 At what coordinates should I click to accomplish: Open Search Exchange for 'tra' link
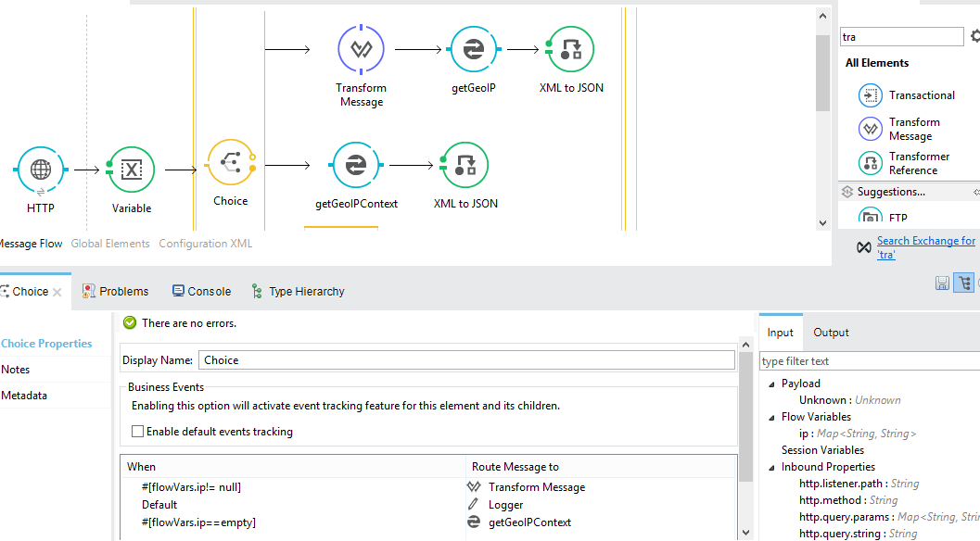click(925, 247)
